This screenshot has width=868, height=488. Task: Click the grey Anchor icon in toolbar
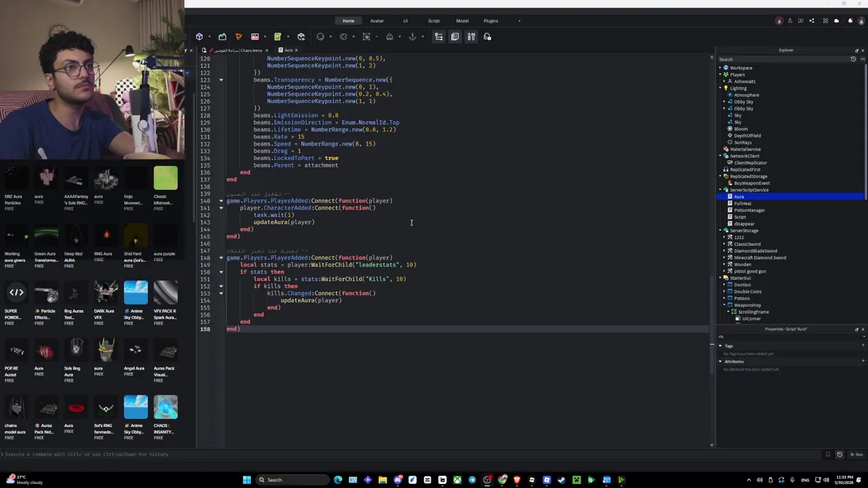pos(412,37)
